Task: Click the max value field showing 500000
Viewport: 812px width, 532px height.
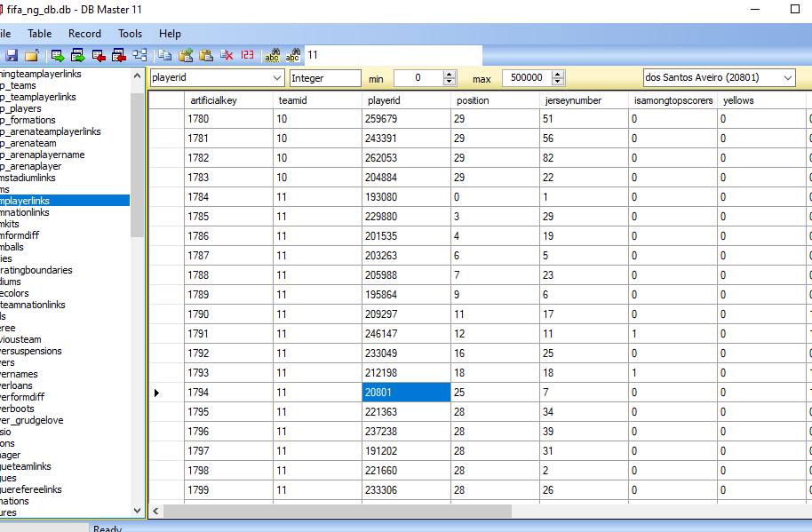Action: click(527, 78)
